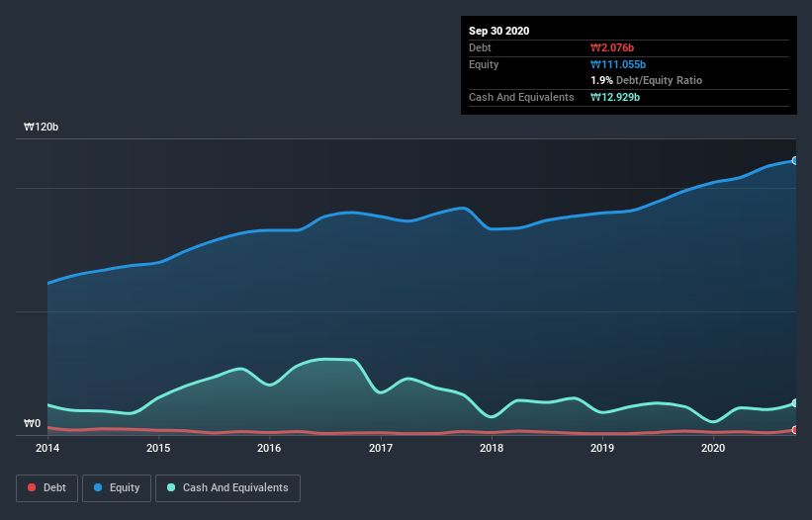812x520 pixels.
Task: Click the ₩12.929b cash value
Action: pyautogui.click(x=615, y=97)
